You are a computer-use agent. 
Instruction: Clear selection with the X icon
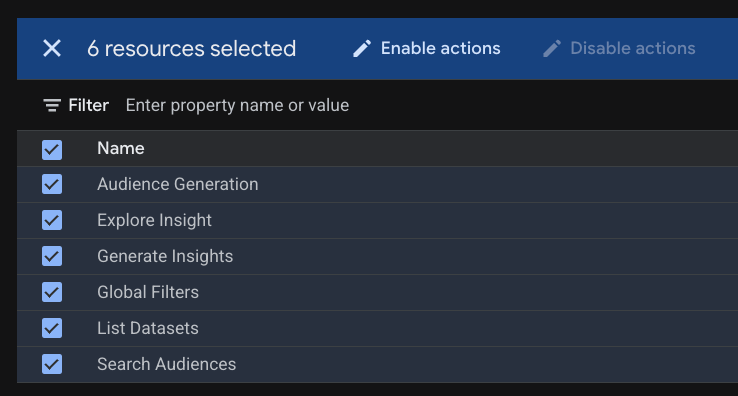(52, 48)
